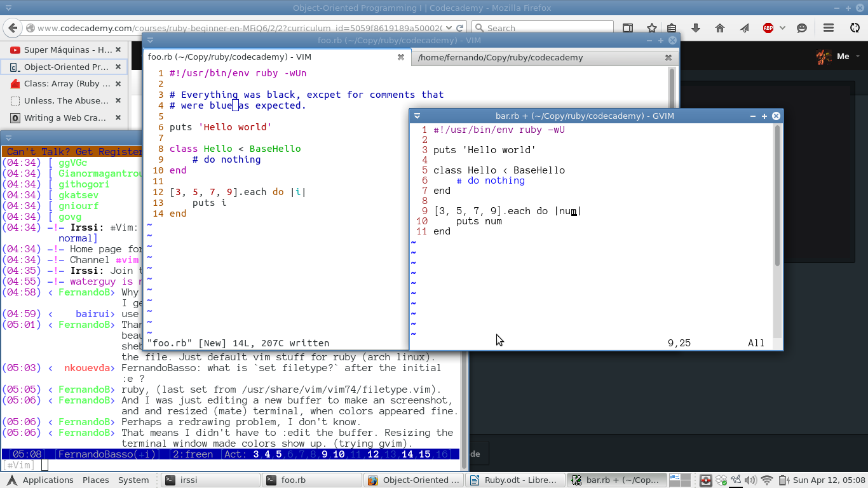Select the /home/fernando/Copy/ruby/codecademy terminal tab

[x=545, y=57]
